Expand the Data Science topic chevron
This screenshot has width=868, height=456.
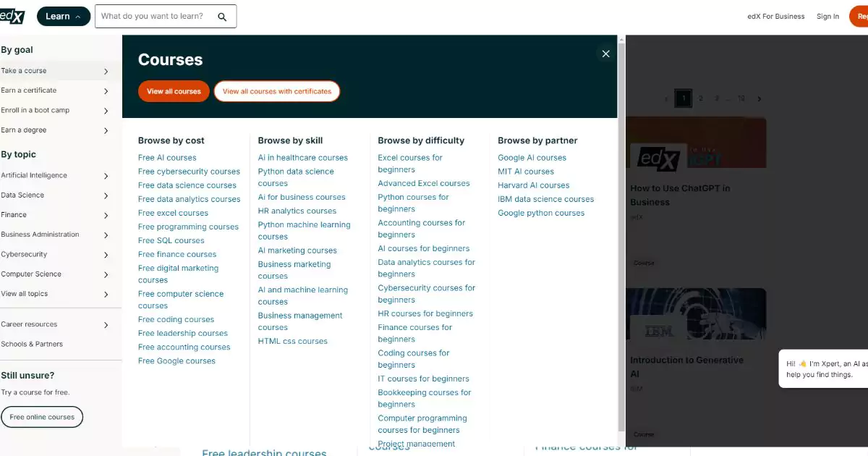click(106, 195)
